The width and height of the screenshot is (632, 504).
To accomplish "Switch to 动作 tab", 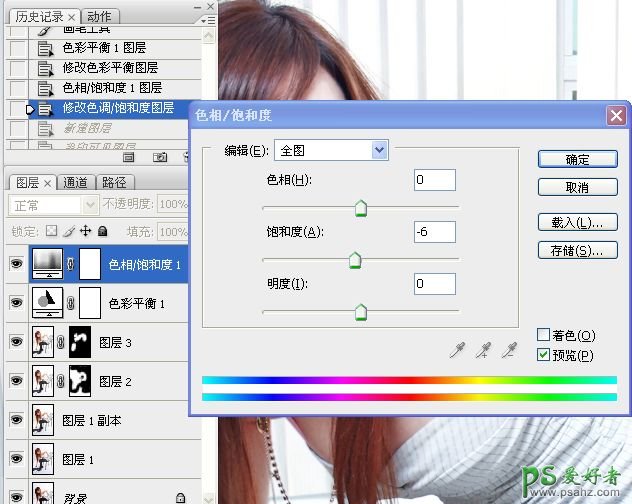I will 99,17.
